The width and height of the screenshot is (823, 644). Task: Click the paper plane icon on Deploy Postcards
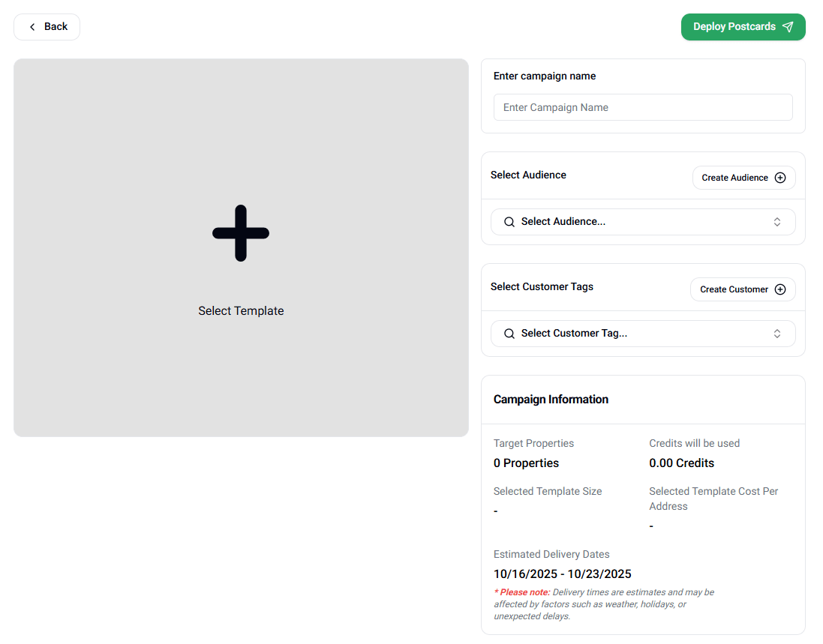click(788, 27)
